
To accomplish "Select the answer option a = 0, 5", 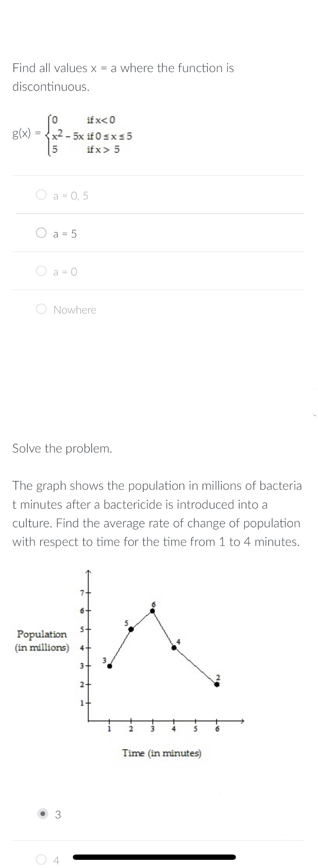I will [70, 196].
